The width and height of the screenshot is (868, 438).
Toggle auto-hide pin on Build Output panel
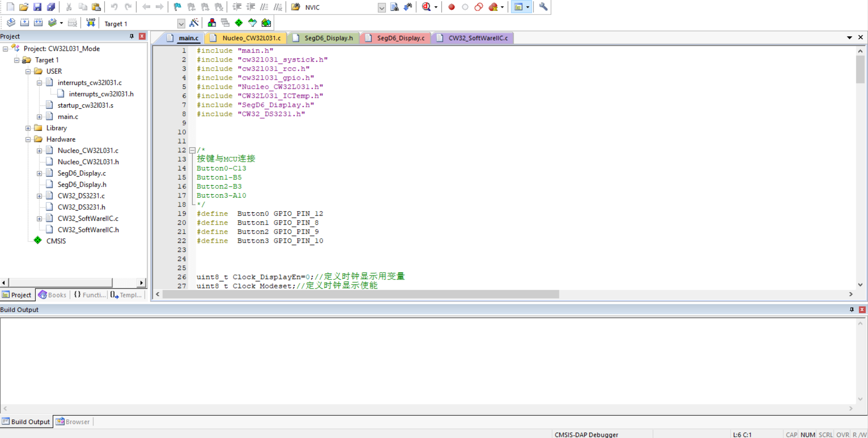pyautogui.click(x=852, y=310)
